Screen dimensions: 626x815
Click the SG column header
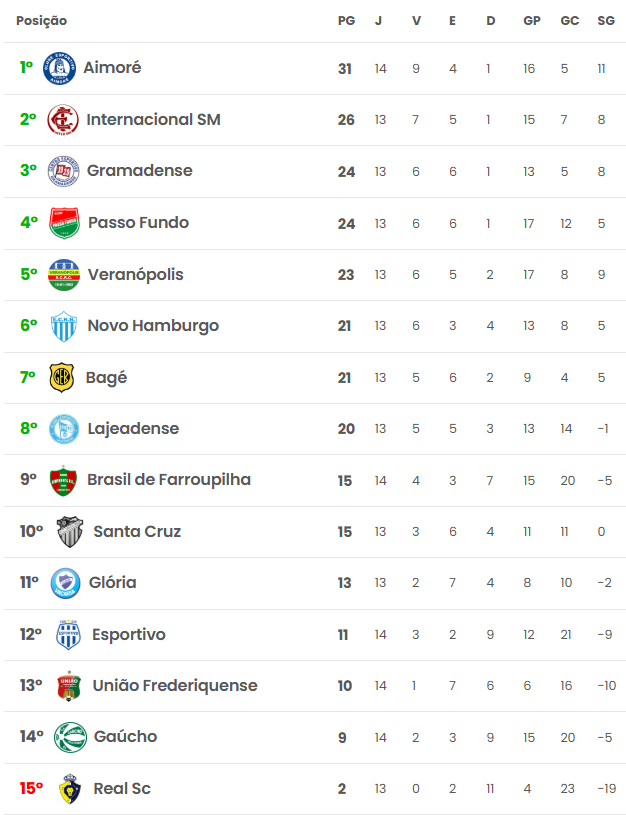coord(606,21)
